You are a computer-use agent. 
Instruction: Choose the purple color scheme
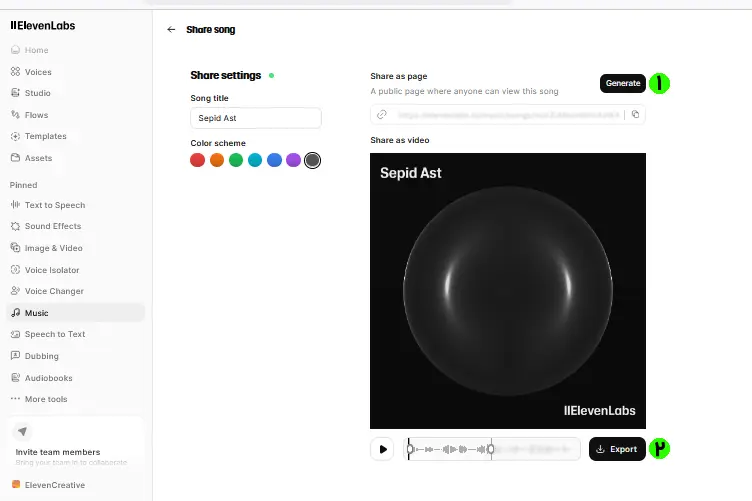tap(294, 160)
